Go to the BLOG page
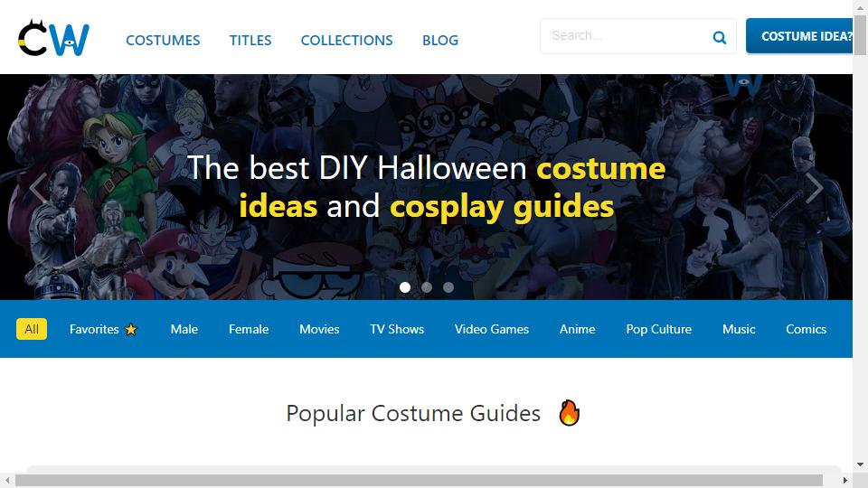This screenshot has width=868, height=488. 440,41
